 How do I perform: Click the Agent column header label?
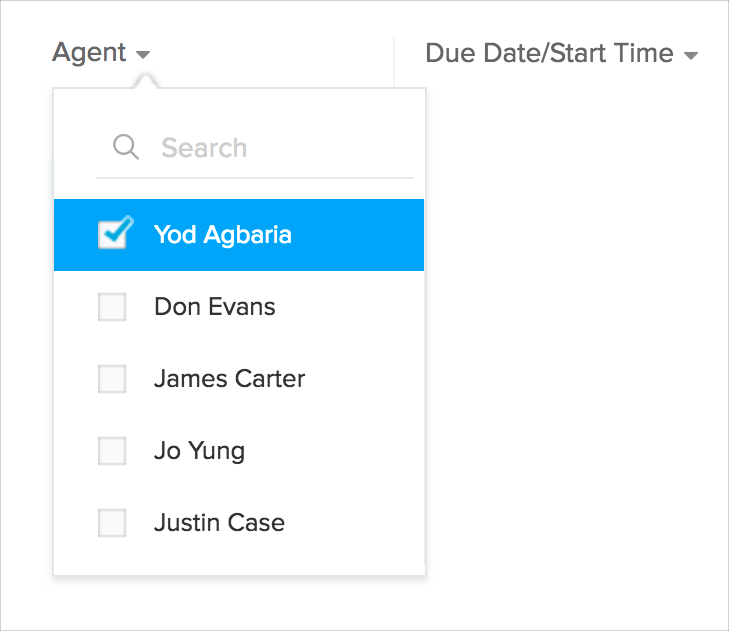click(x=89, y=53)
